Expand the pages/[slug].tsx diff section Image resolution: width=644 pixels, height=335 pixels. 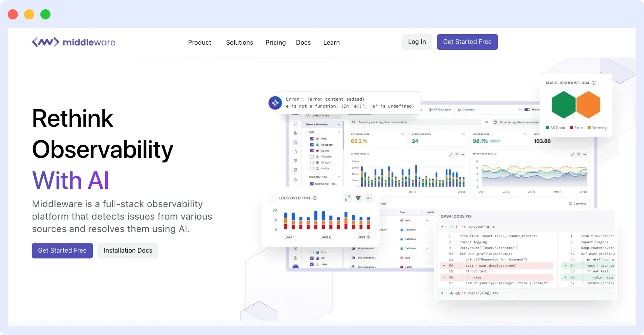pos(442,293)
